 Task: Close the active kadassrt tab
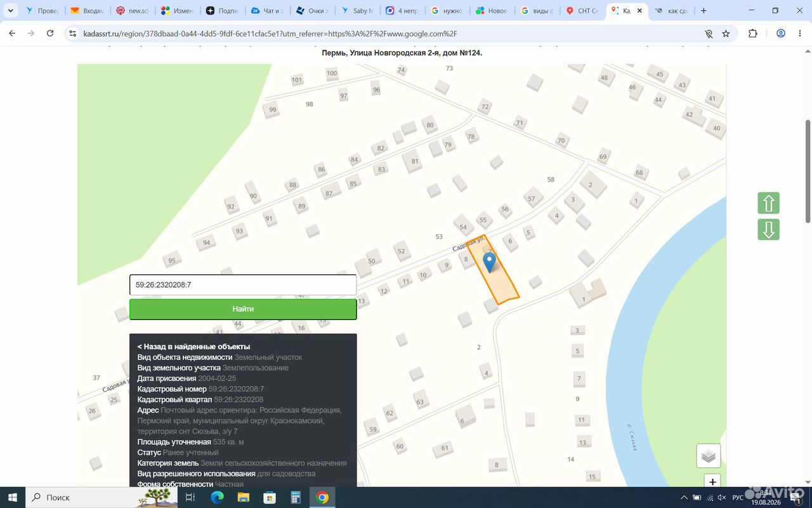(639, 11)
